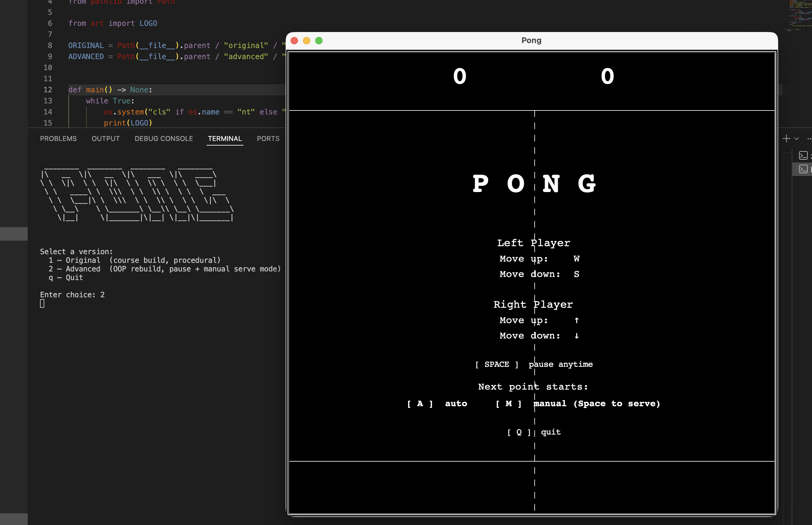812x525 pixels.
Task: Close the Pong window with the red button
Action: 294,41
